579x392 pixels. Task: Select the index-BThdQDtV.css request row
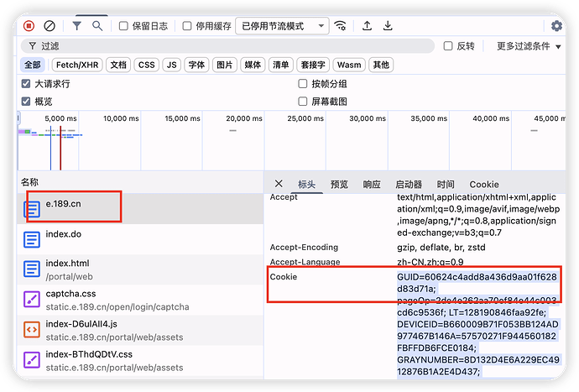[x=140, y=360]
